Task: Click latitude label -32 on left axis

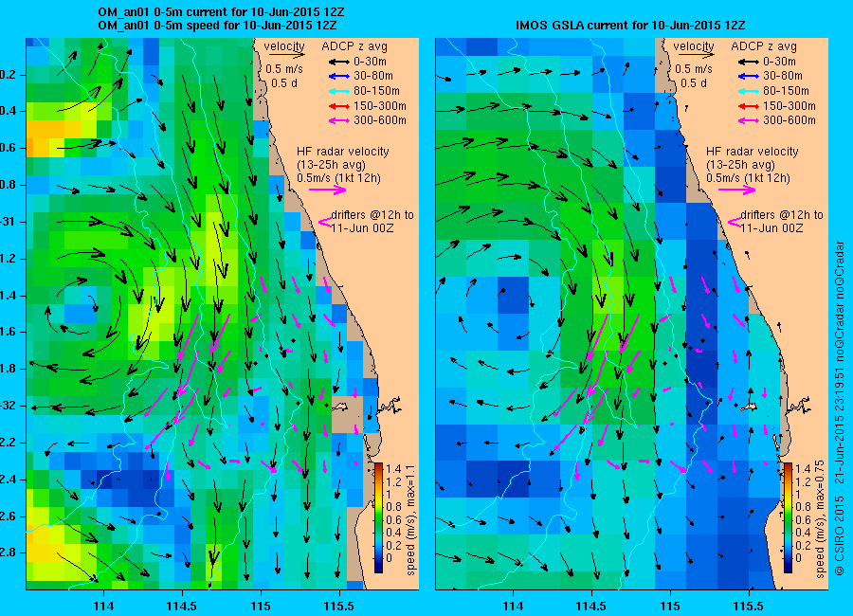Action: click(9, 406)
